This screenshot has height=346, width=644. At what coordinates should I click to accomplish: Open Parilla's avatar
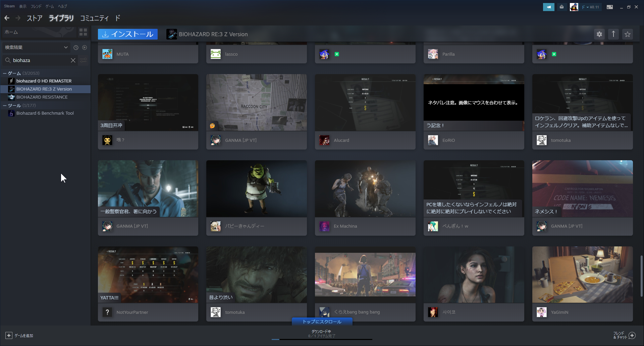tap(433, 54)
